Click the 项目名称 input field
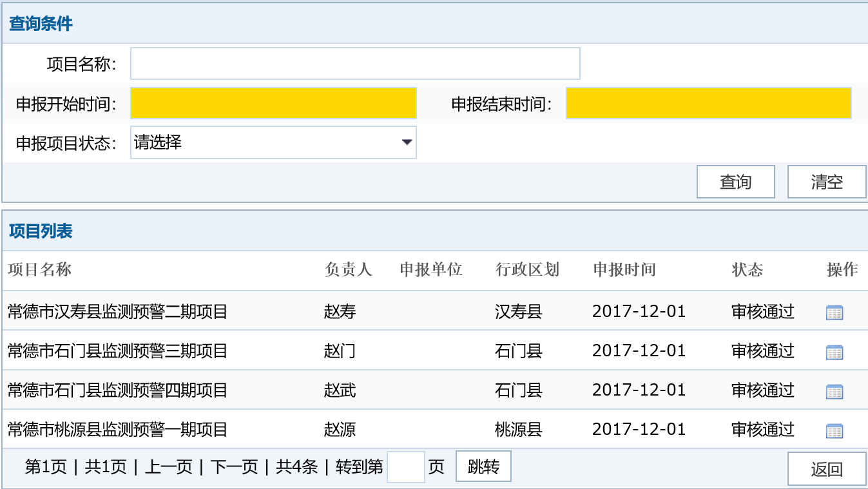The width and height of the screenshot is (868, 489). tap(355, 63)
